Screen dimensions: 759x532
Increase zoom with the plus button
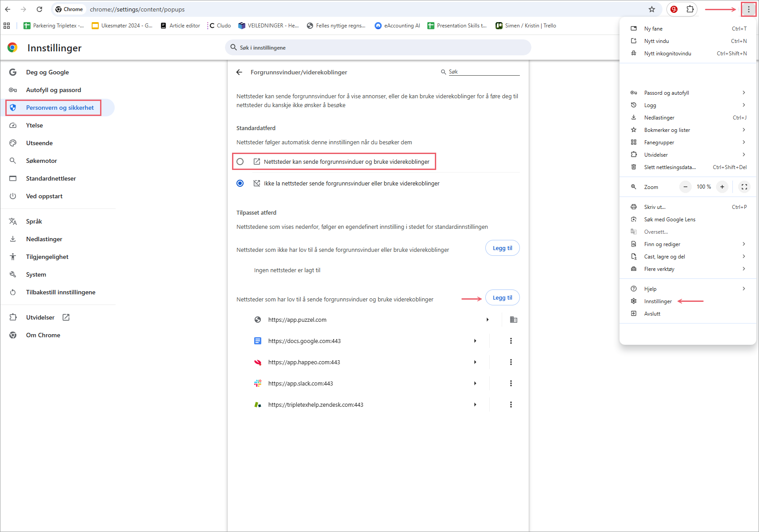coord(722,187)
